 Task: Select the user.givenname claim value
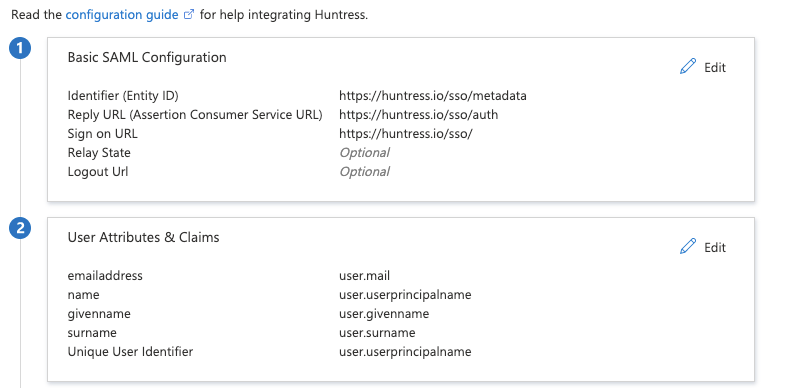tap(384, 314)
